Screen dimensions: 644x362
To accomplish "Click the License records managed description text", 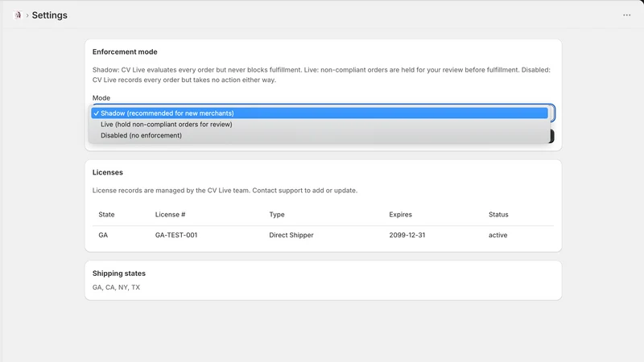I will (225, 191).
